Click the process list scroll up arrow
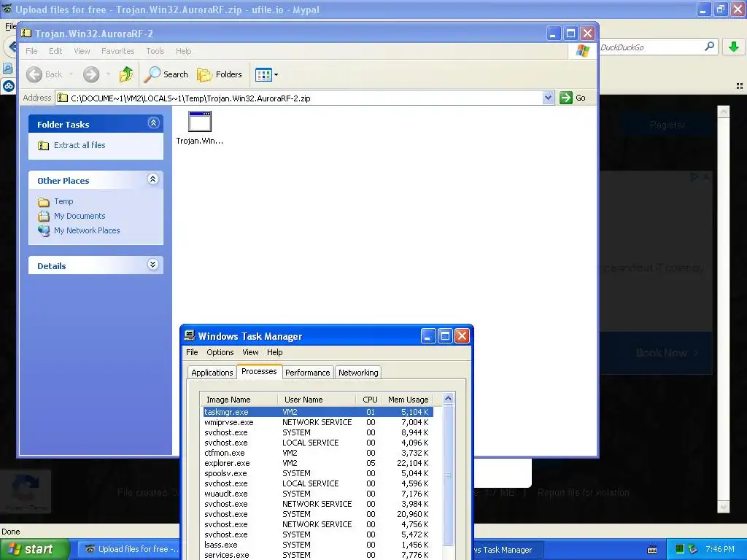Image resolution: width=747 pixels, height=560 pixels. (x=448, y=399)
